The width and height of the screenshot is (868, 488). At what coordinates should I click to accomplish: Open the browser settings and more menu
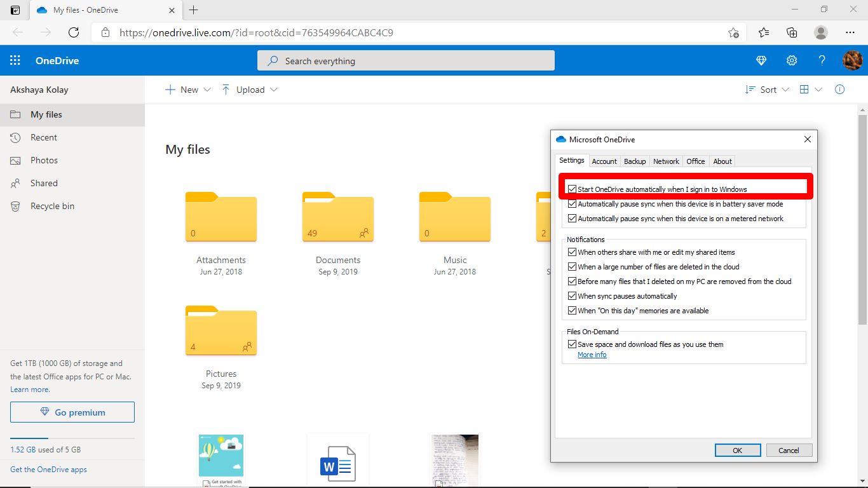850,32
